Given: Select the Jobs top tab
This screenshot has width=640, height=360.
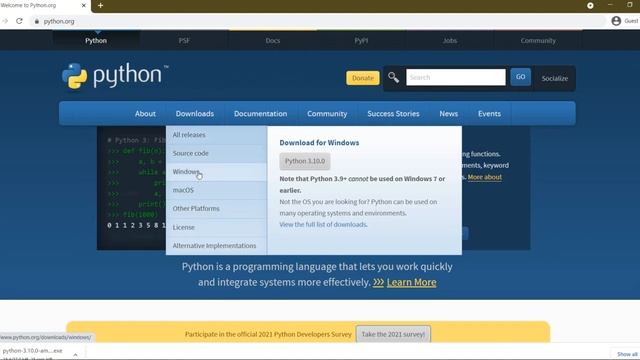Looking at the screenshot, I should 450,41.
